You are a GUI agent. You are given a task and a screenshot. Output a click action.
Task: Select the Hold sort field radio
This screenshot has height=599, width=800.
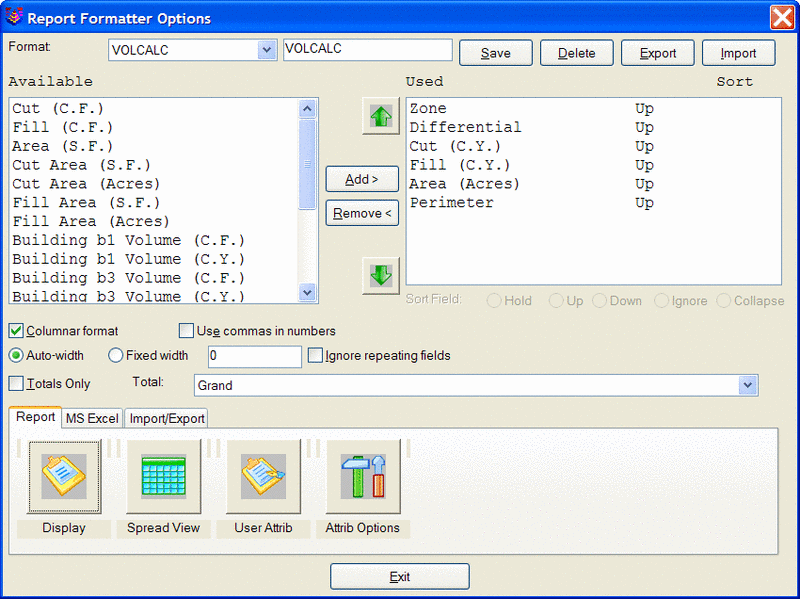click(494, 301)
